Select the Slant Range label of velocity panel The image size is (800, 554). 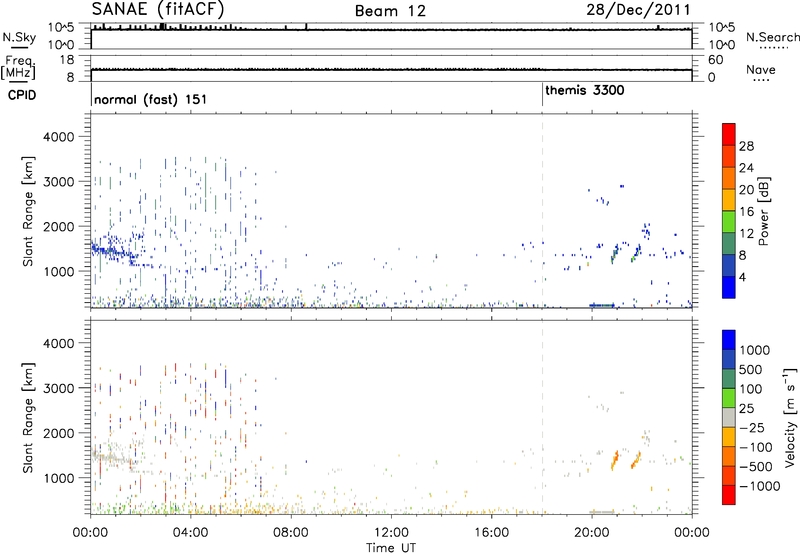28,417
